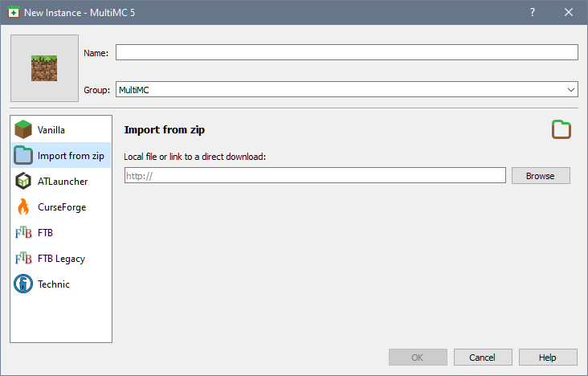
Task: Click the green folder icon beside heading
Action: coord(561,129)
